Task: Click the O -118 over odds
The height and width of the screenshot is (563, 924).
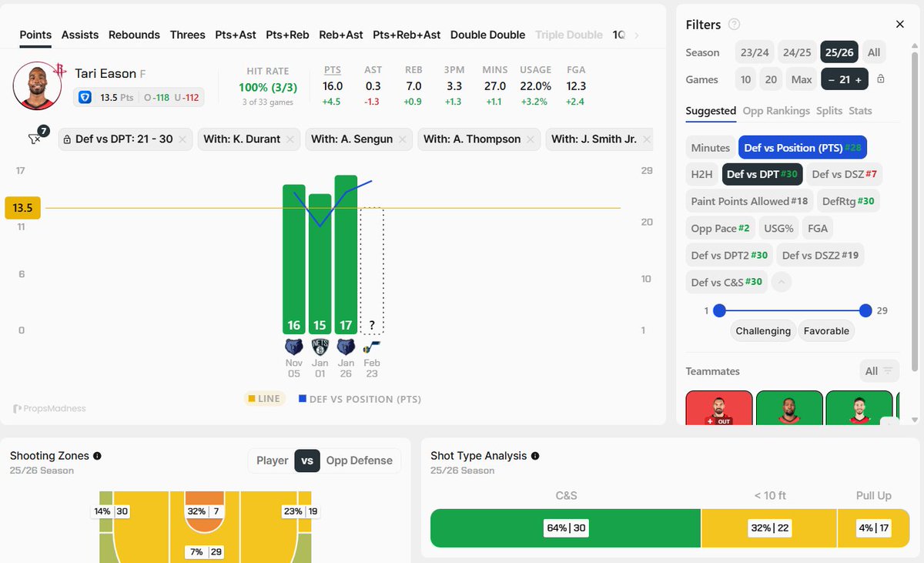Action: pos(157,98)
